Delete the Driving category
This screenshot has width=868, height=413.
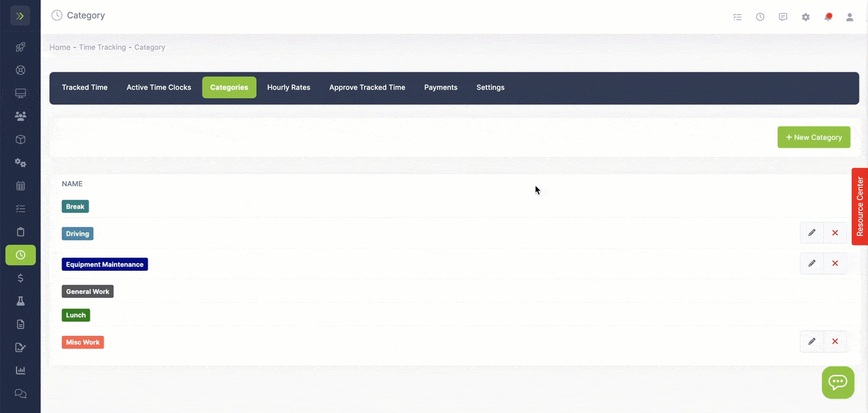(x=835, y=233)
